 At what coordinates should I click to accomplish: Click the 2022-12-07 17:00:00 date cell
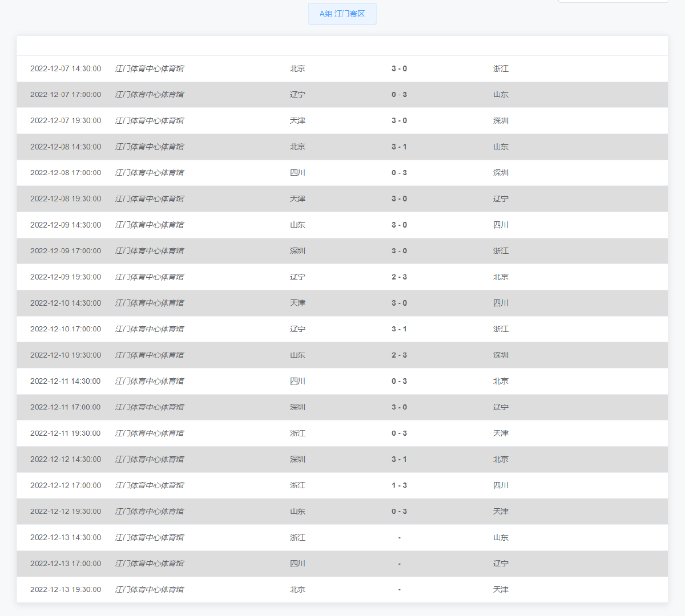pyautogui.click(x=66, y=95)
